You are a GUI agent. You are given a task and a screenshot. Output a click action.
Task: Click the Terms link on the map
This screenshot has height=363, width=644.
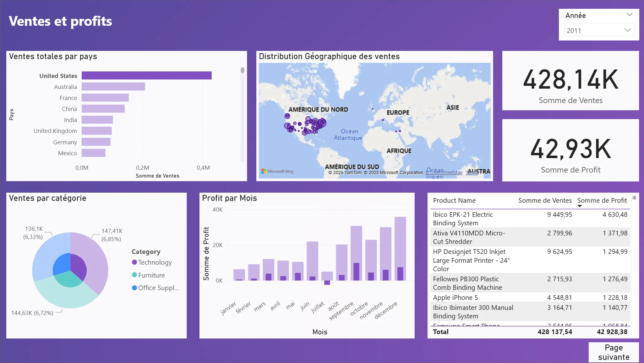[x=472, y=173]
